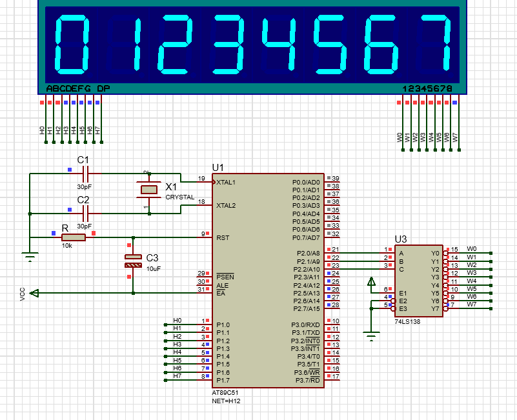517x420 pixels.
Task: Click the PSEN pin label
Action: [225, 277]
